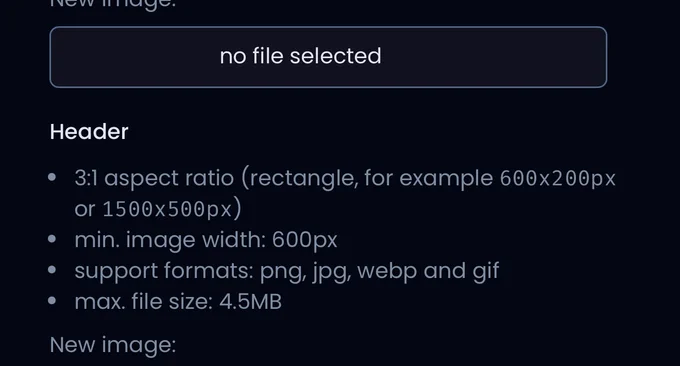Viewport: 680px width, 366px height.
Task: Click the bullet dot beside support formats
Action: pyautogui.click(x=52, y=270)
